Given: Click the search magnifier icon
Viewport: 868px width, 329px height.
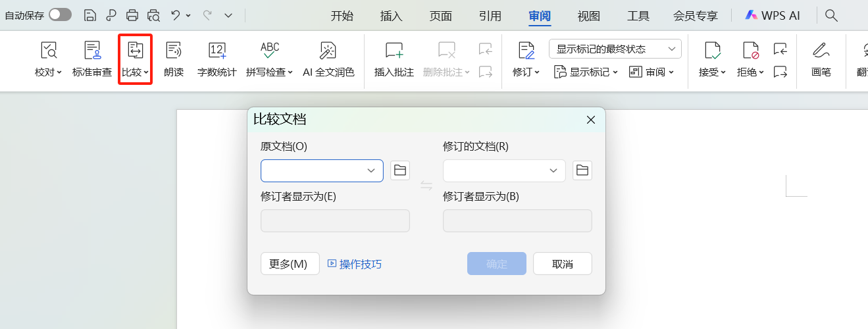Looking at the screenshot, I should click(x=832, y=15).
